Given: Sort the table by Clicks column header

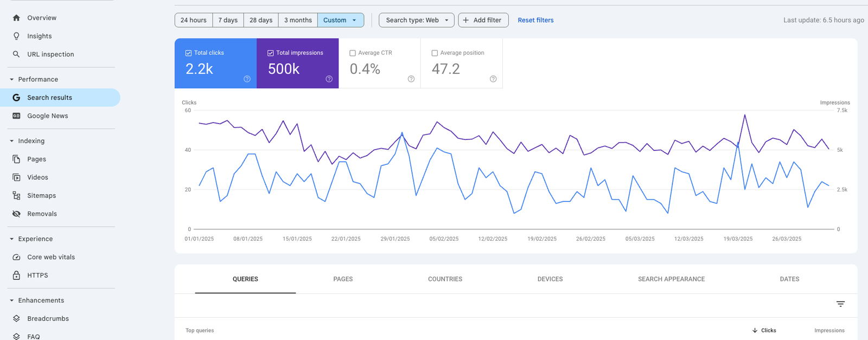Looking at the screenshot, I should pos(768,330).
